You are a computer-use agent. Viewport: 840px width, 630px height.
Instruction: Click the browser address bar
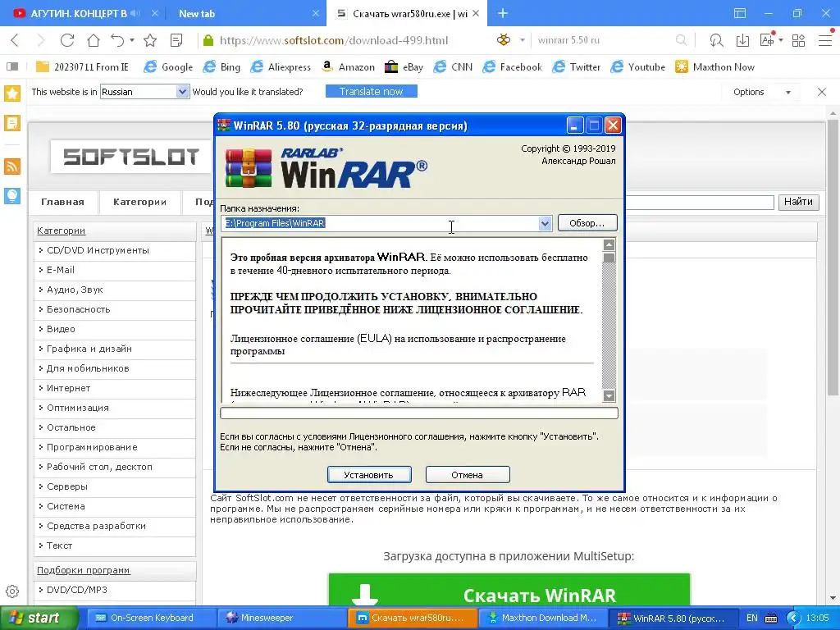point(343,40)
